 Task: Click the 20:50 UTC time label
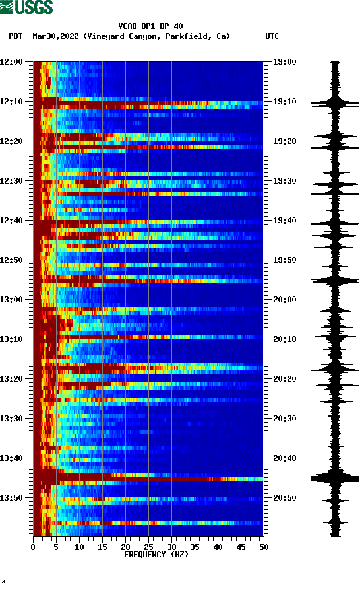tap(284, 498)
